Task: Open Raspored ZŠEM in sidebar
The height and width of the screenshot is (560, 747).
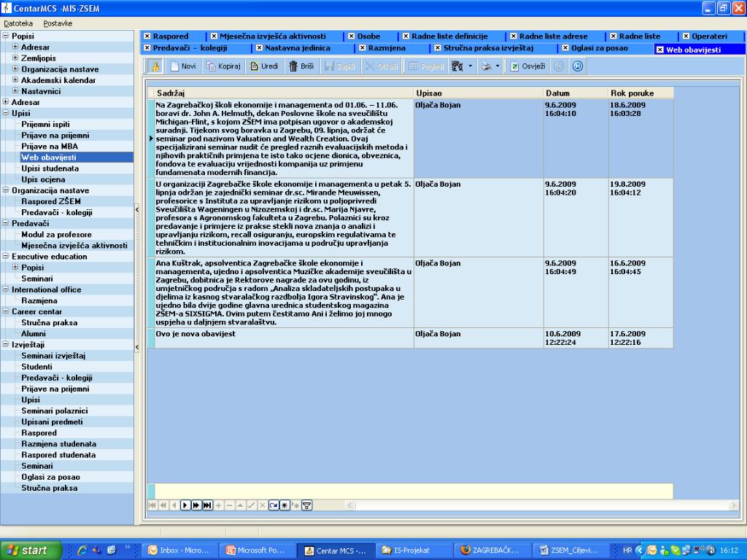Action: click(x=51, y=201)
